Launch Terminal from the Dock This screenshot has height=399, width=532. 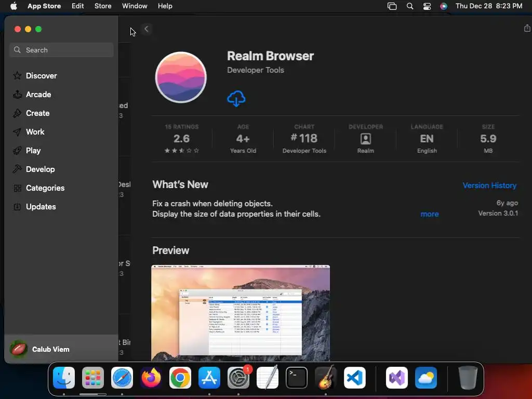point(297,378)
